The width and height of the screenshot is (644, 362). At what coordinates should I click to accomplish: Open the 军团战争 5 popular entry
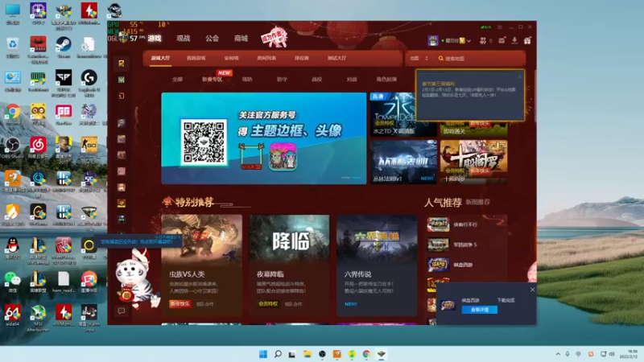click(x=466, y=245)
